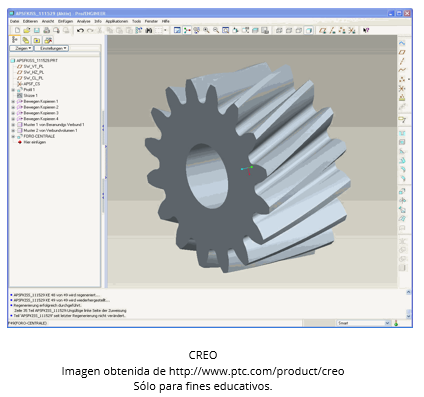Toggle the shaded display mode button
Screen dimensions: 424x397
(309, 30)
